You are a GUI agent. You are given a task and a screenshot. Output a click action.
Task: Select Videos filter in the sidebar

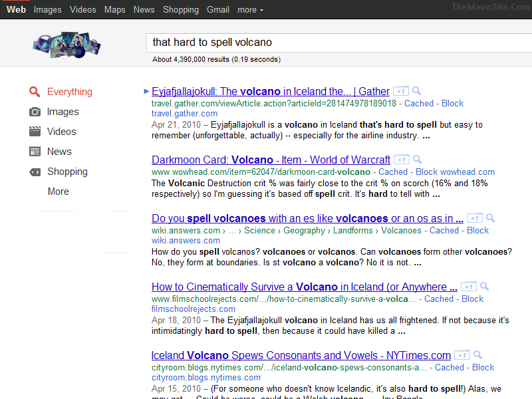(61, 131)
